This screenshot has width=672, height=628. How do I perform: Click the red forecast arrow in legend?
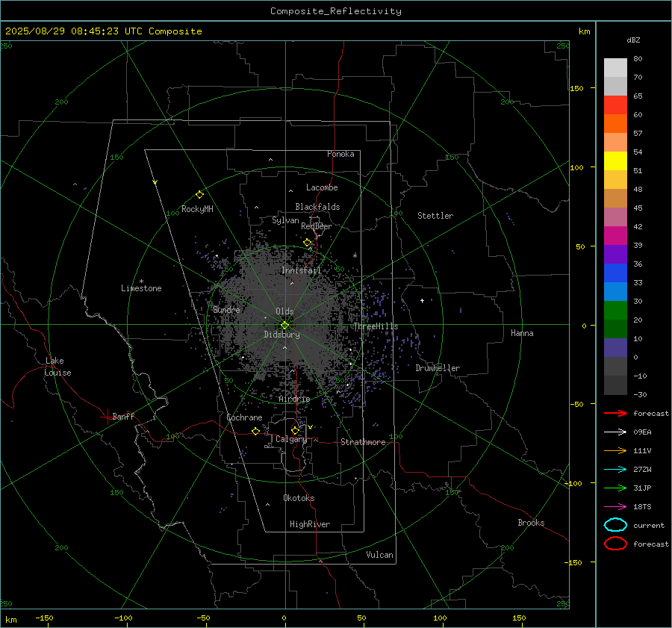(615, 413)
